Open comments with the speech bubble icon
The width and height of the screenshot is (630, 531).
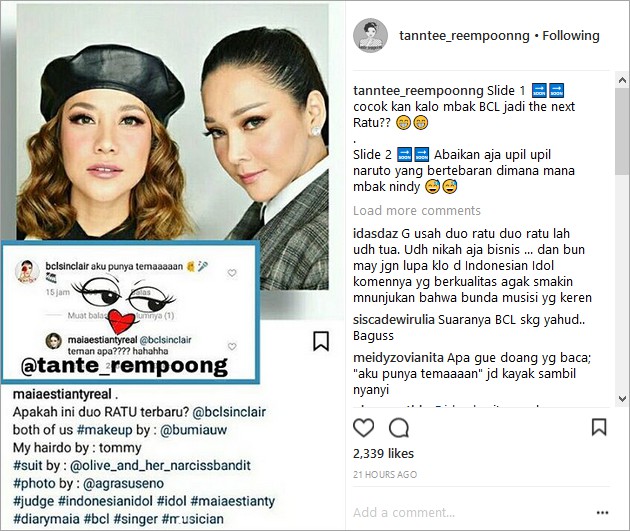point(399,427)
